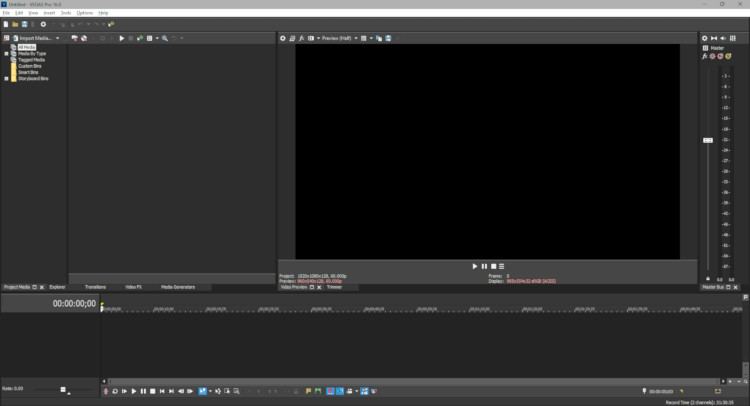Open a project with the folder icon

(15, 24)
